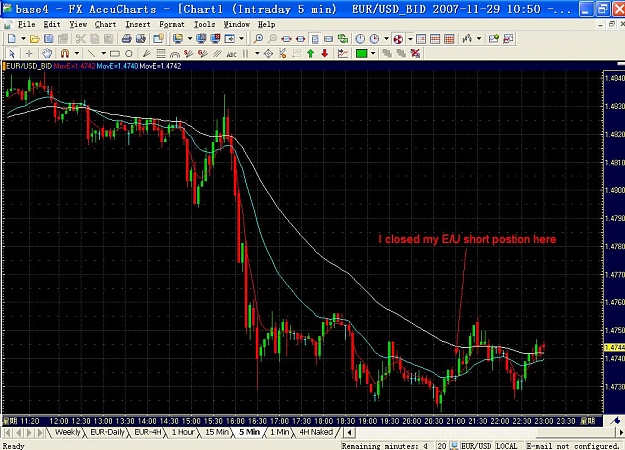The image size is (625, 450).
Task: Select the crosshair tool
Action: (29, 53)
